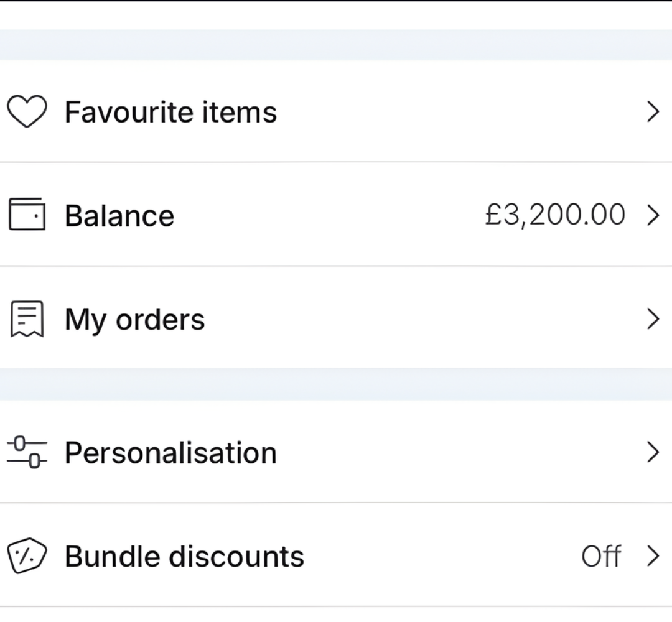Select the My orders menu entry
Image resolution: width=672 pixels, height=622 pixels.
(x=134, y=320)
